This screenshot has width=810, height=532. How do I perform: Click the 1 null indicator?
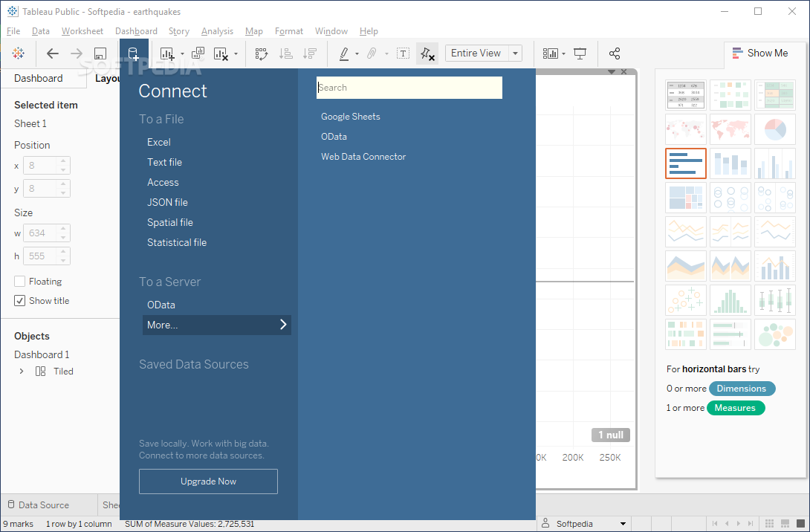click(611, 435)
